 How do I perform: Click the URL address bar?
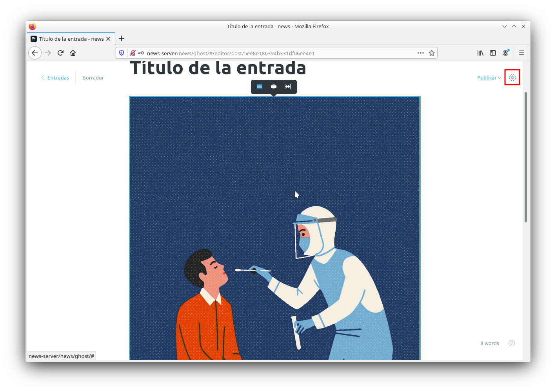pos(274,53)
